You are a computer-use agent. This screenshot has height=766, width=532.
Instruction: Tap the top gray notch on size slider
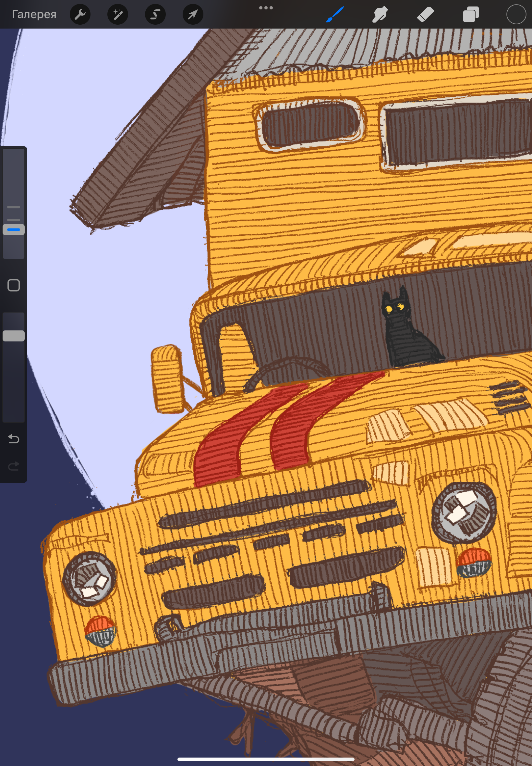(14, 207)
